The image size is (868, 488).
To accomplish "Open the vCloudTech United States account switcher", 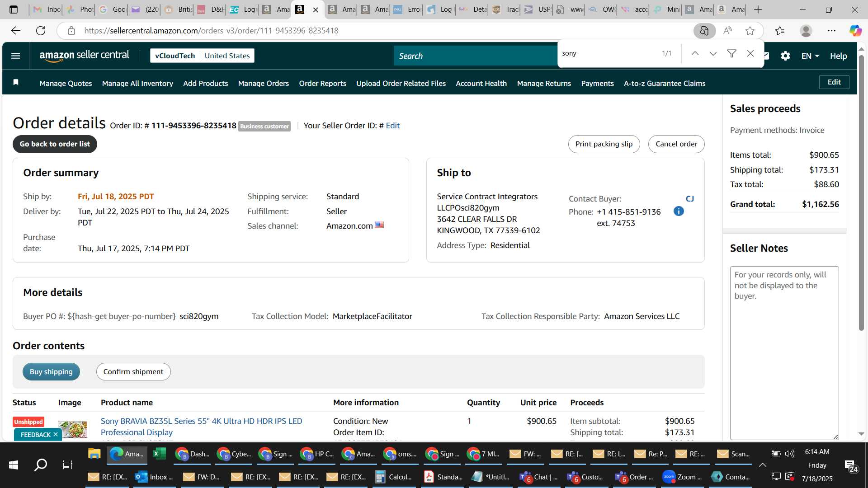I will tap(202, 56).
